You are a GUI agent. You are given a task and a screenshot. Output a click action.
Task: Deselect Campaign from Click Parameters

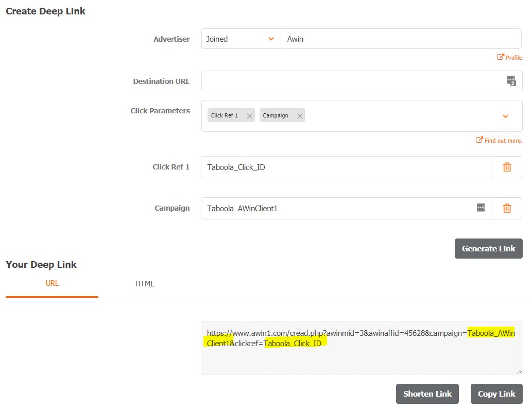coord(299,115)
